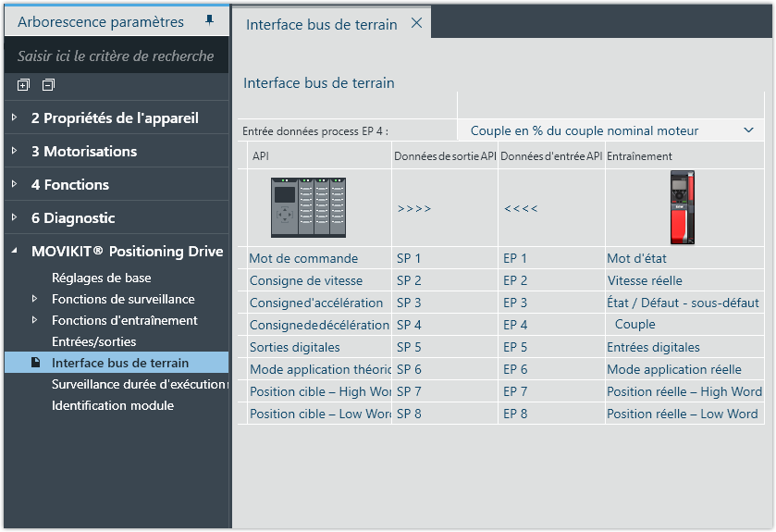
Task: Collapse the MOVIKIT Positioning Drive node
Action: click(x=14, y=252)
